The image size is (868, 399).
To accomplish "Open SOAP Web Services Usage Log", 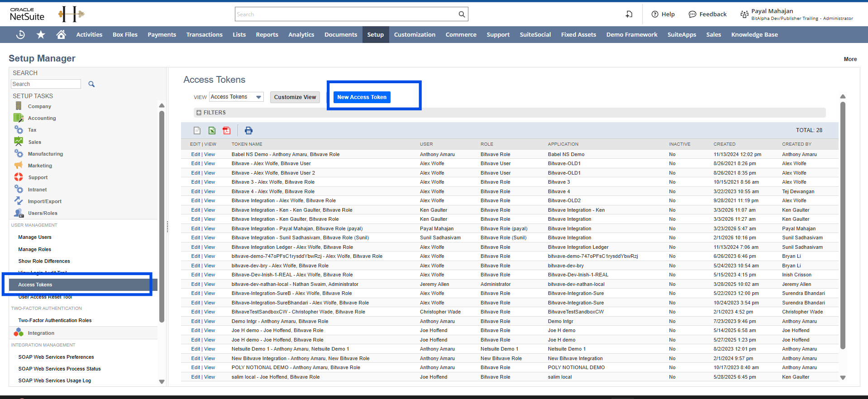I will click(54, 380).
